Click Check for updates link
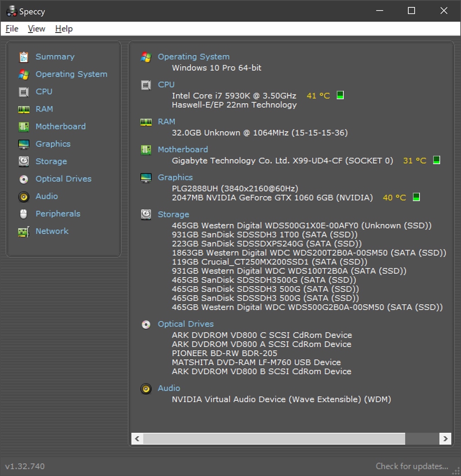This screenshot has width=461, height=476. pyautogui.click(x=412, y=466)
